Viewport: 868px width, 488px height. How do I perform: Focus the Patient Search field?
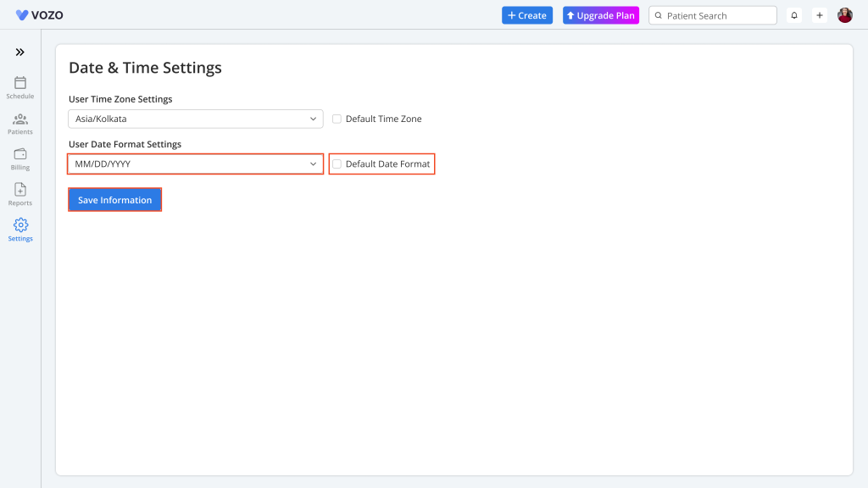click(712, 15)
